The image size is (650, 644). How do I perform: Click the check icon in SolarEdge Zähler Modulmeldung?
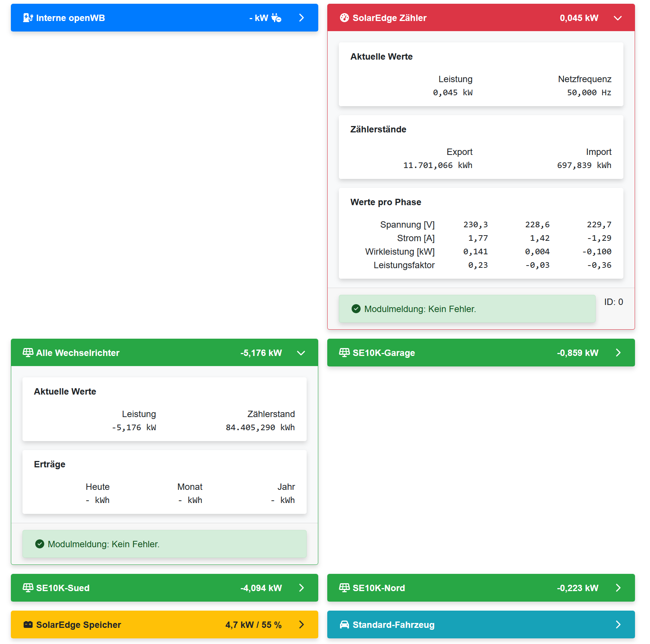pos(356,309)
